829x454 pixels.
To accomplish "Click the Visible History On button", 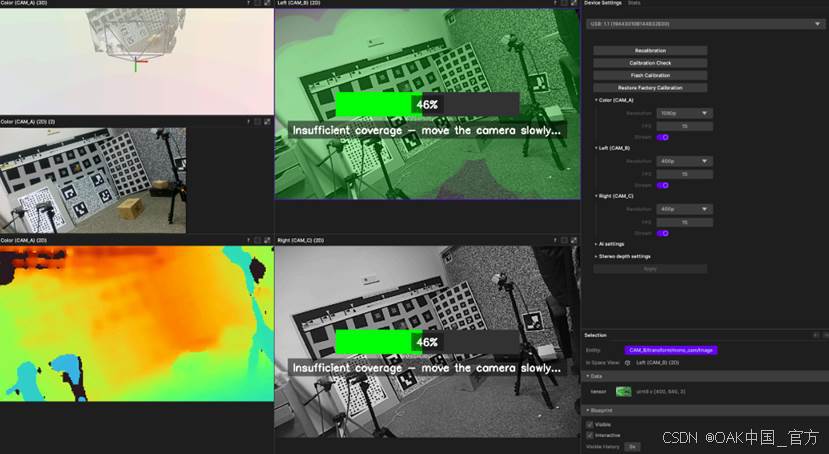I will 632,447.
